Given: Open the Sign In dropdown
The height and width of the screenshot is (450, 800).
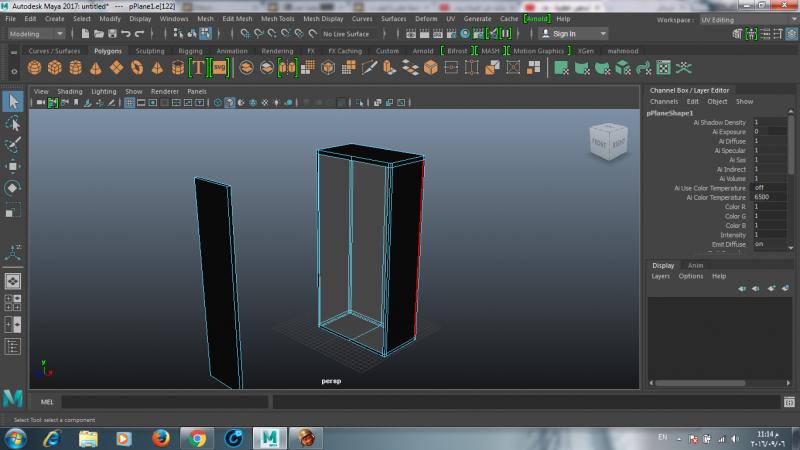Looking at the screenshot, I should coord(570,33).
